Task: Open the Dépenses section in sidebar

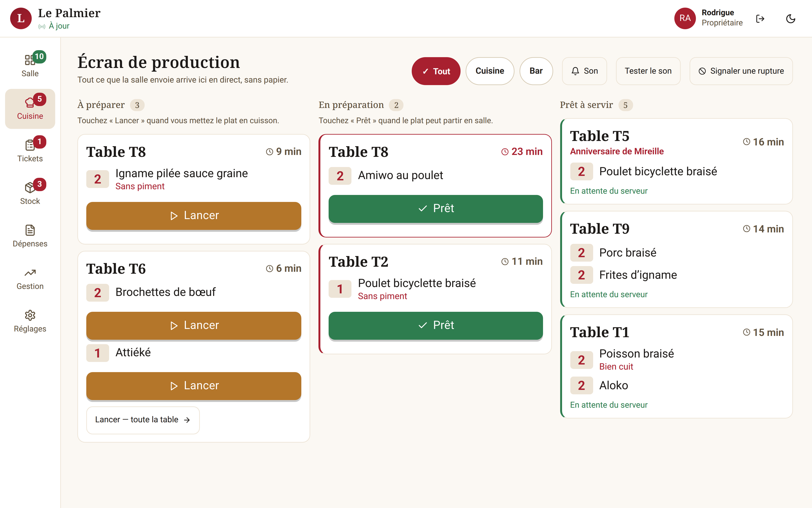Action: (x=30, y=236)
